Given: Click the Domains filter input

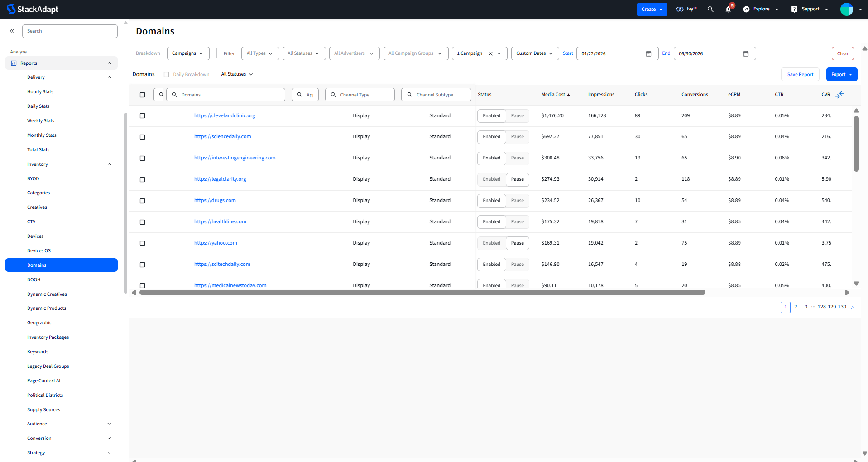Looking at the screenshot, I should click(225, 95).
